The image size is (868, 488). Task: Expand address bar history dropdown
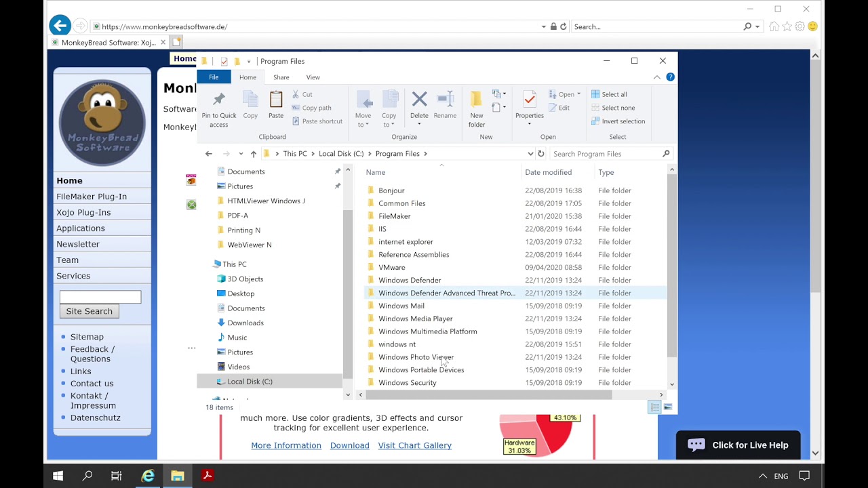coord(530,154)
